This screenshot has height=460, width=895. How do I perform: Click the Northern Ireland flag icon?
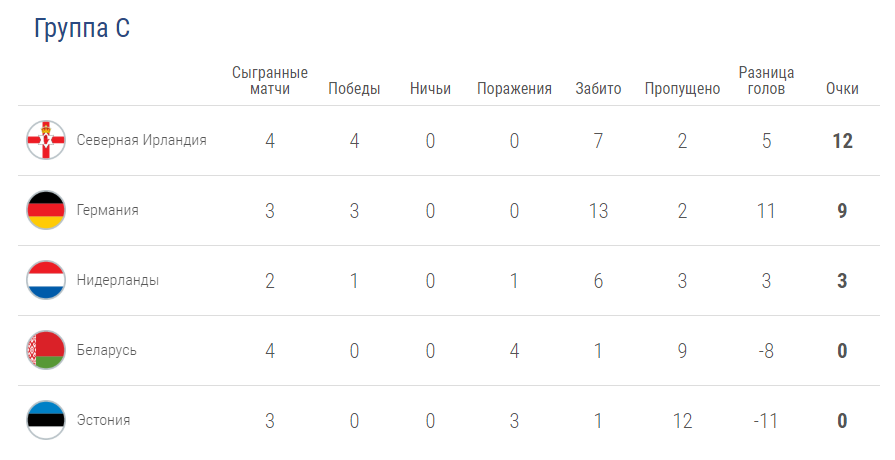coord(46,140)
